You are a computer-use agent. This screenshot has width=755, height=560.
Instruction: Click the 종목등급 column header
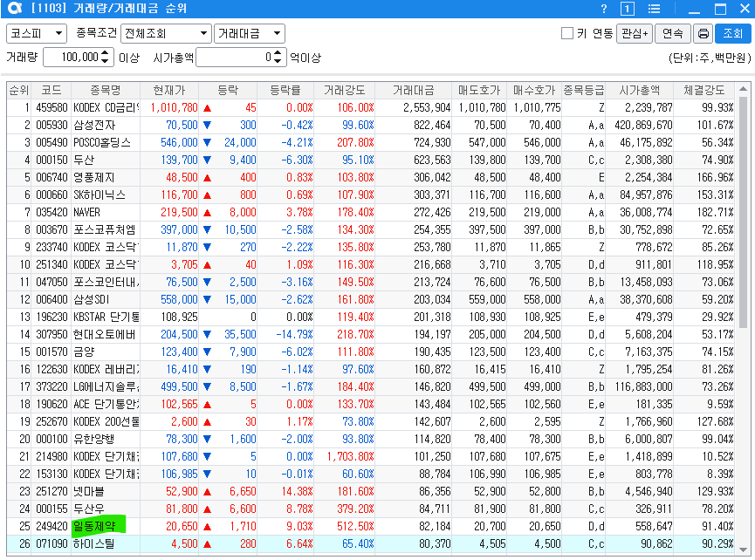[584, 90]
